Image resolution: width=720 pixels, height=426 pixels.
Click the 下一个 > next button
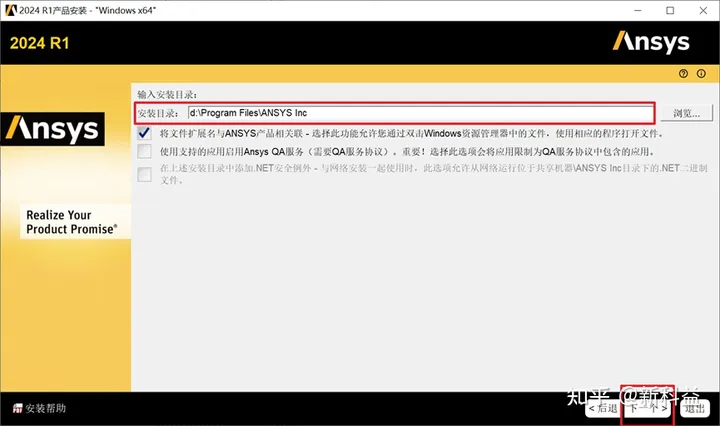point(648,408)
